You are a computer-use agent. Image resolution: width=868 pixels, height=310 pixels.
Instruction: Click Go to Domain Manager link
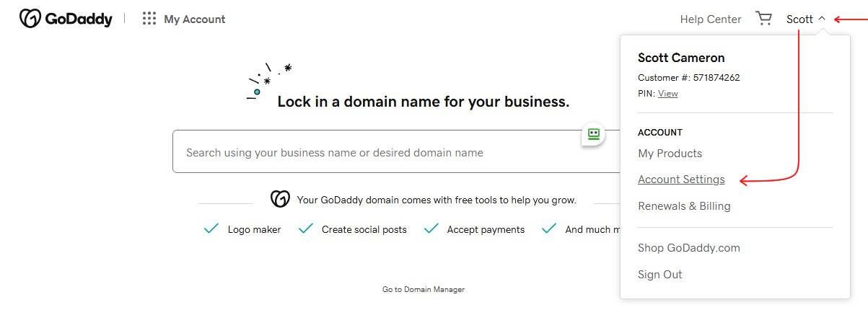[x=424, y=289]
